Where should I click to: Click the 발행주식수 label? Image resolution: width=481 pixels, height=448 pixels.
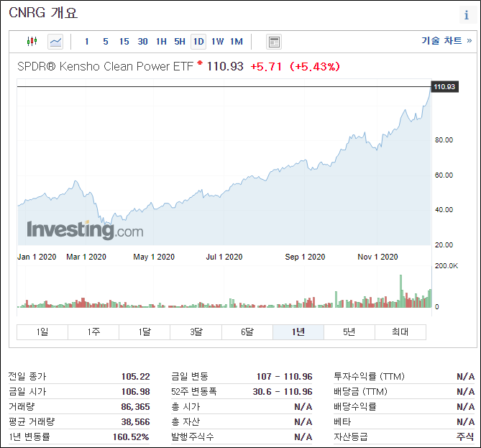coord(193,437)
